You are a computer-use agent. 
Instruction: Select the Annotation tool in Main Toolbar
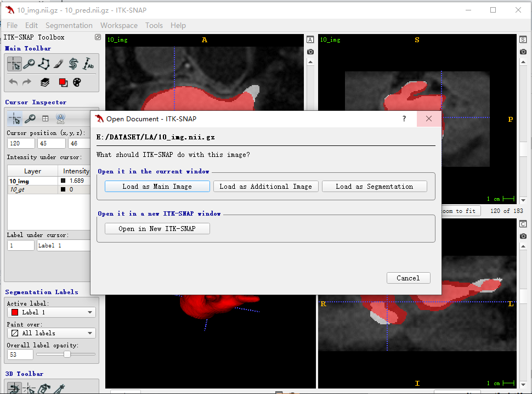[x=88, y=64]
